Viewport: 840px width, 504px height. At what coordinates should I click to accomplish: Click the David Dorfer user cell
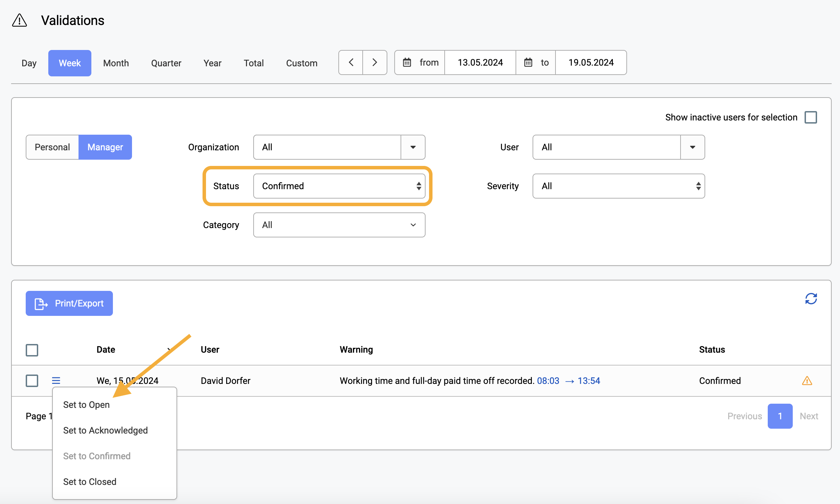pyautogui.click(x=225, y=381)
